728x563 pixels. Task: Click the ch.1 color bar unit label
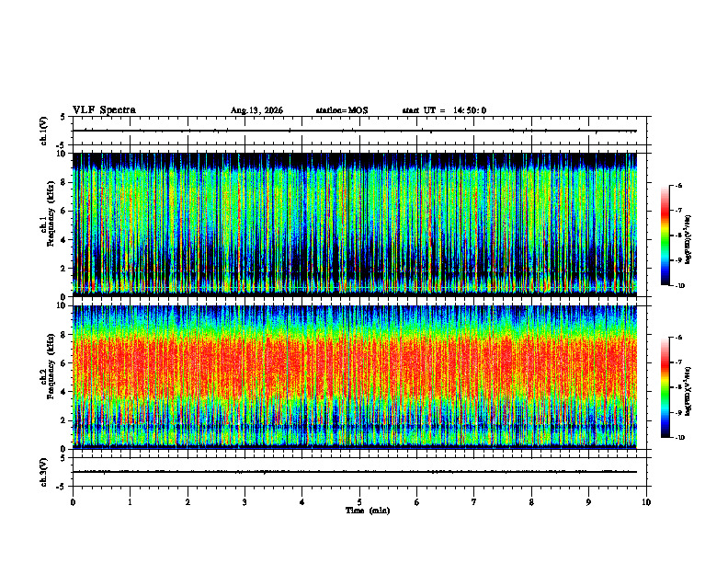pyautogui.click(x=688, y=239)
